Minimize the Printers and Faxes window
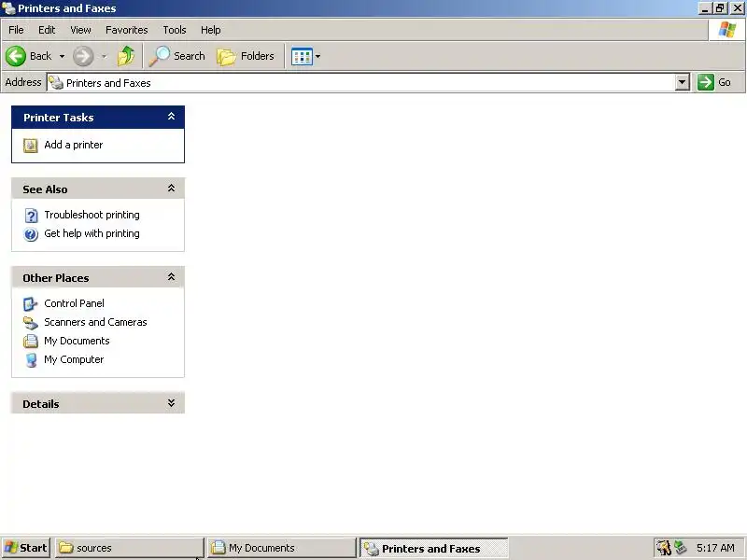Screen dimensions: 747x560 click(704, 8)
